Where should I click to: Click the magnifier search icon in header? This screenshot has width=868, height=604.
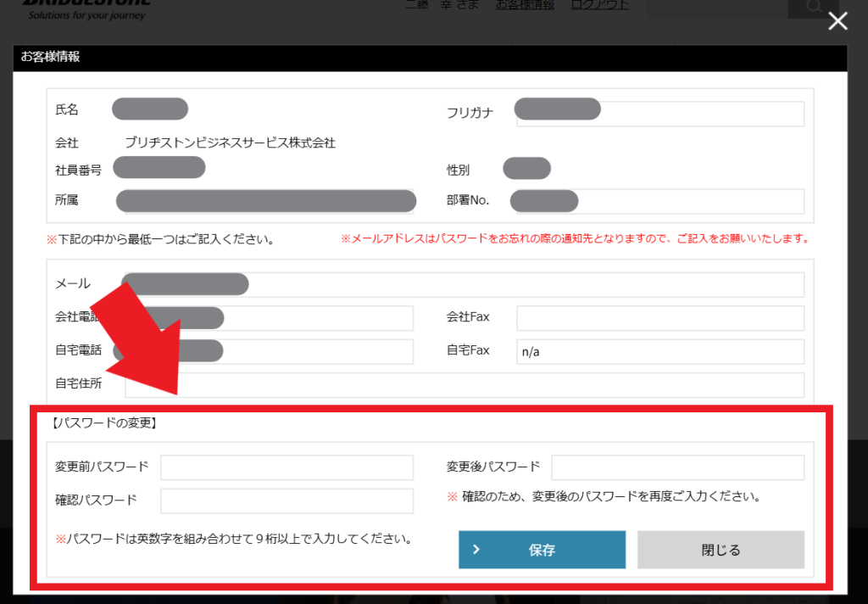812,7
